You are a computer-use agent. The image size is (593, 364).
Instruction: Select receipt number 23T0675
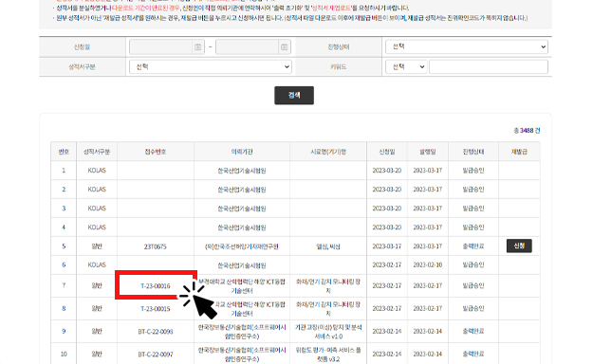(x=155, y=246)
